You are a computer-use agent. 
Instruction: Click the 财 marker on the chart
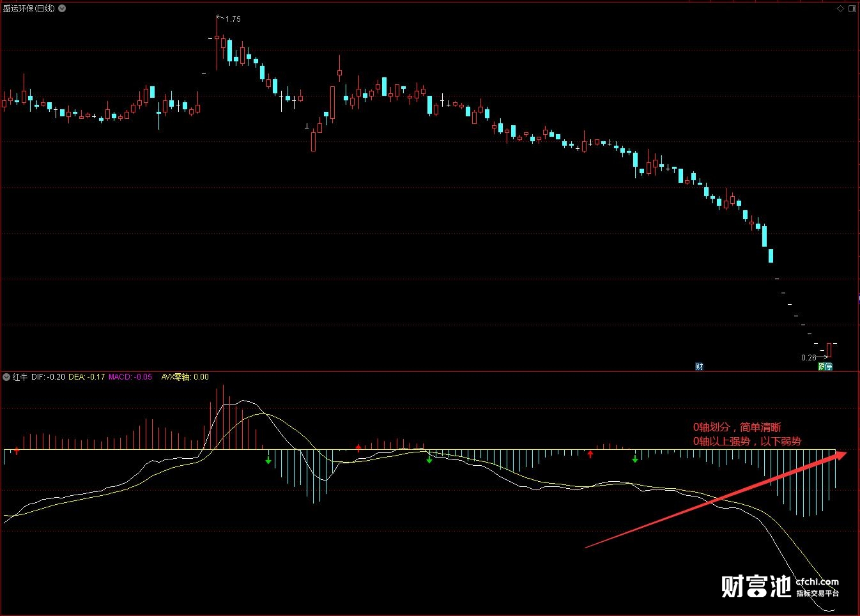click(699, 366)
